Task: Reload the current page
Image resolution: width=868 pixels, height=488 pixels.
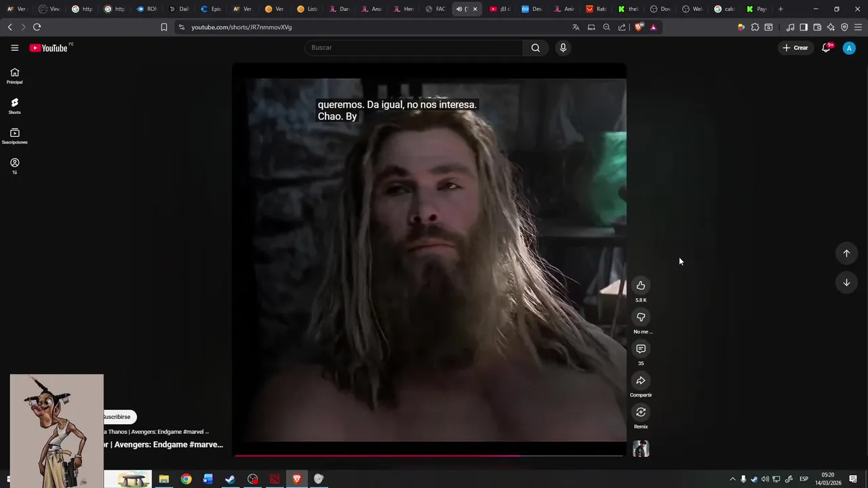Action: pos(37,27)
